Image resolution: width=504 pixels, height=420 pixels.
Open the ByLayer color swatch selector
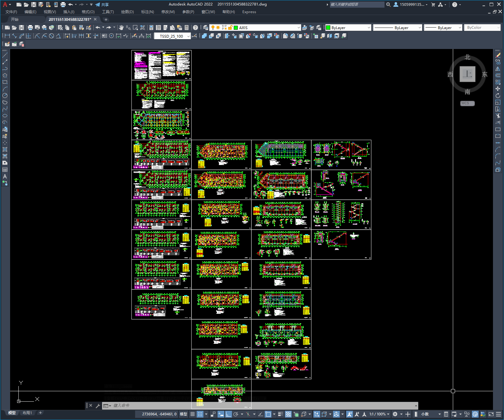point(348,28)
